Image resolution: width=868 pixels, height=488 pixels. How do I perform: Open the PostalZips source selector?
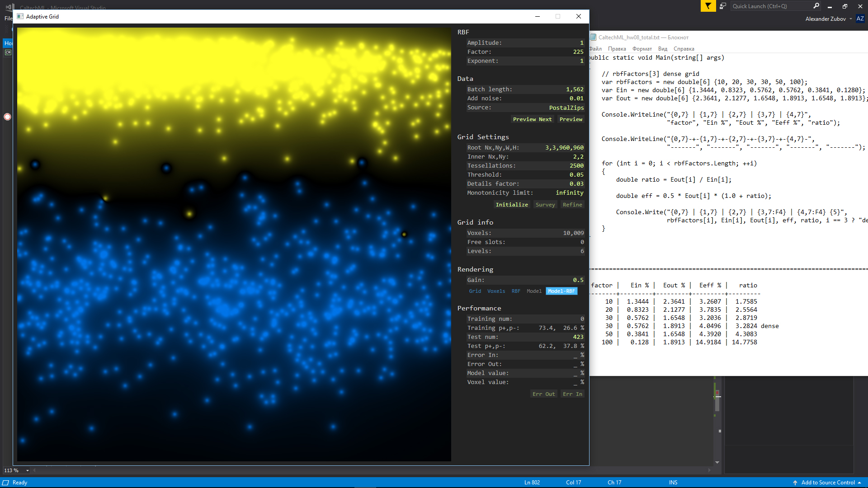[x=566, y=108]
